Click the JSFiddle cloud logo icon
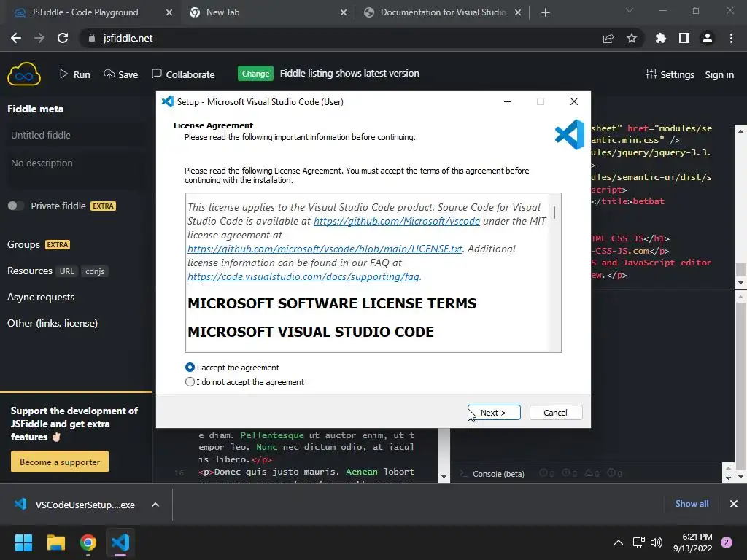Screen dimensions: 747x560 pyautogui.click(x=24, y=74)
